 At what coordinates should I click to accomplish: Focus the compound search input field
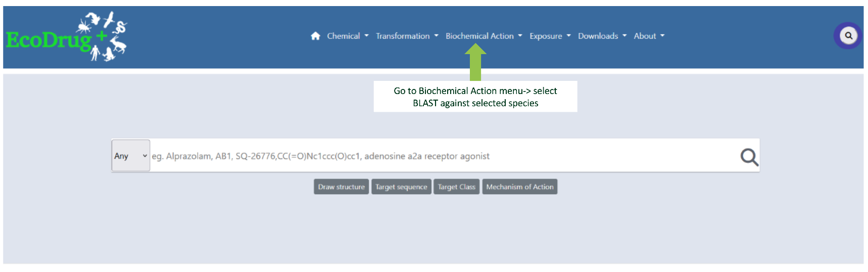[444, 156]
